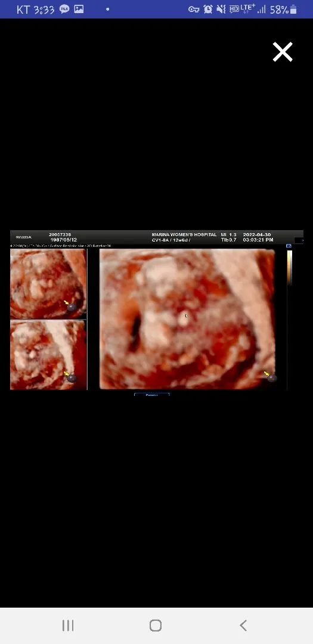The image size is (313, 644).
Task: Tap the bottom-left ultrasound thumbnail view
Action: [x=48, y=355]
